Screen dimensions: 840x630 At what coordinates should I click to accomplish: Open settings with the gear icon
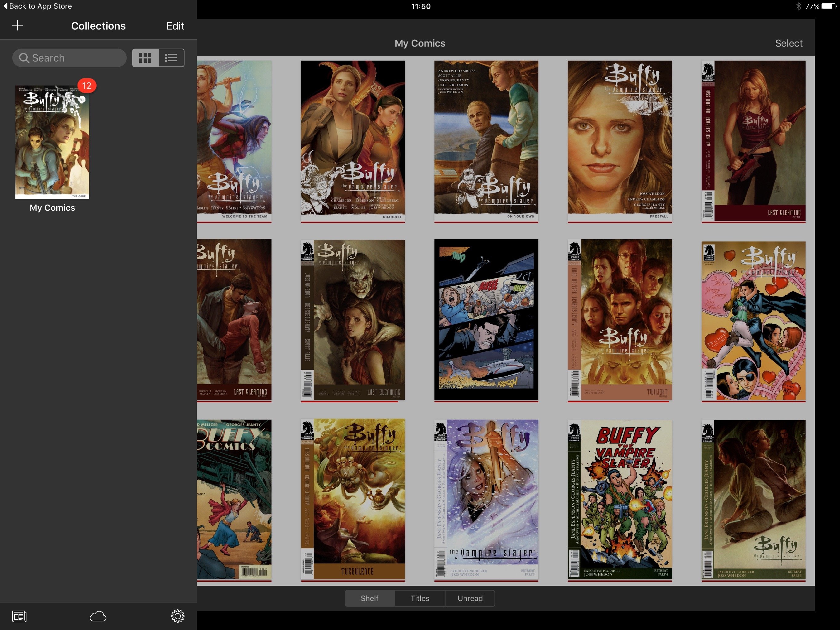point(177,616)
